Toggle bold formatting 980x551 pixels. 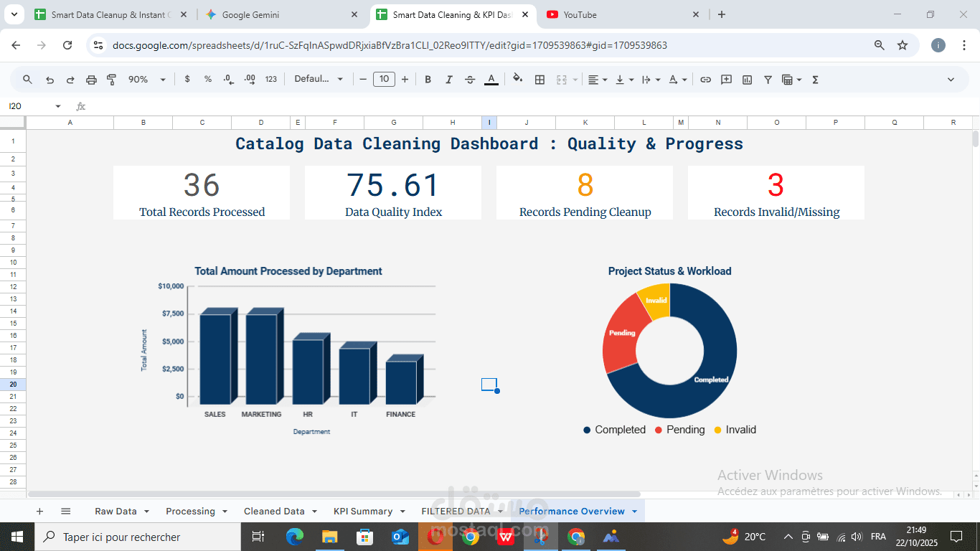(x=428, y=80)
